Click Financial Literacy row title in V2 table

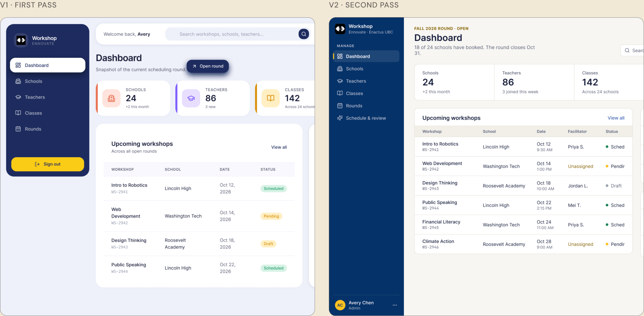(x=441, y=222)
